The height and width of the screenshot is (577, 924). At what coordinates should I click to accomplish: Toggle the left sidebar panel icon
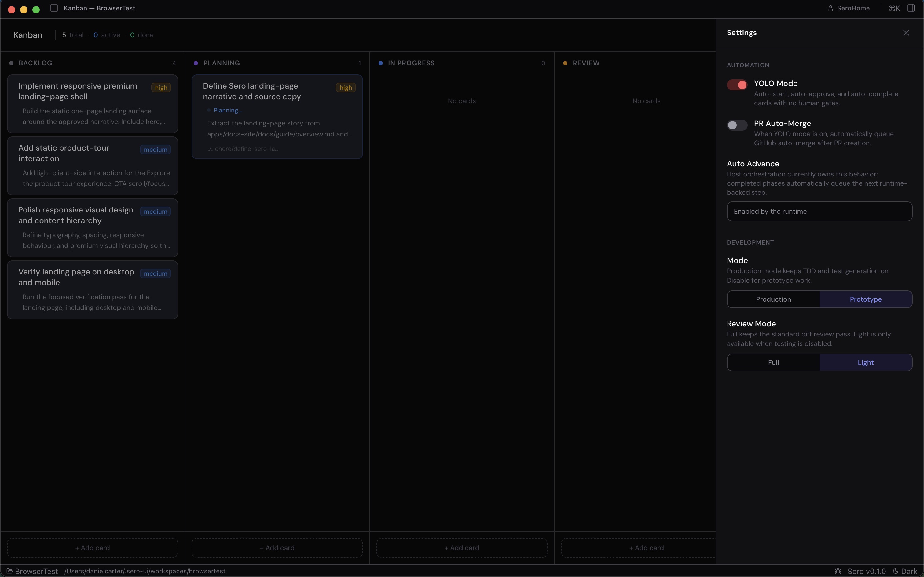[x=54, y=8]
